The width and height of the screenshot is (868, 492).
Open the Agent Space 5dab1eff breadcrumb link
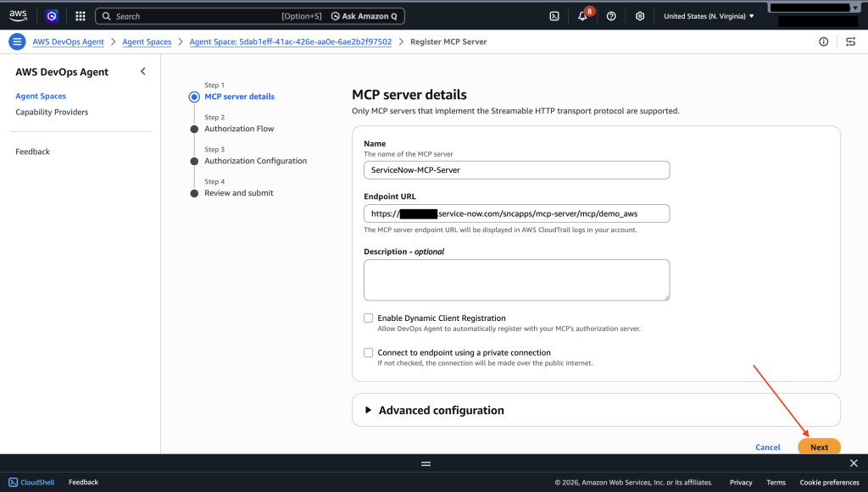click(x=291, y=41)
